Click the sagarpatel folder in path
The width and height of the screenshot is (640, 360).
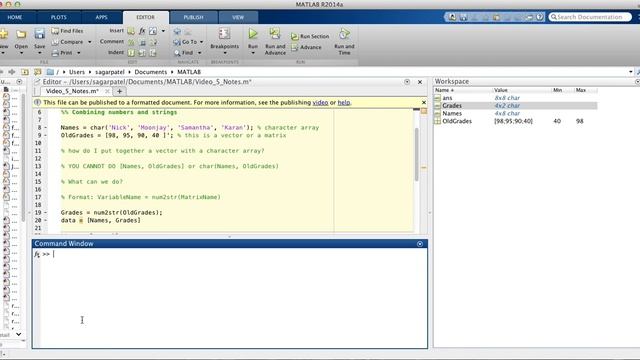click(x=110, y=72)
